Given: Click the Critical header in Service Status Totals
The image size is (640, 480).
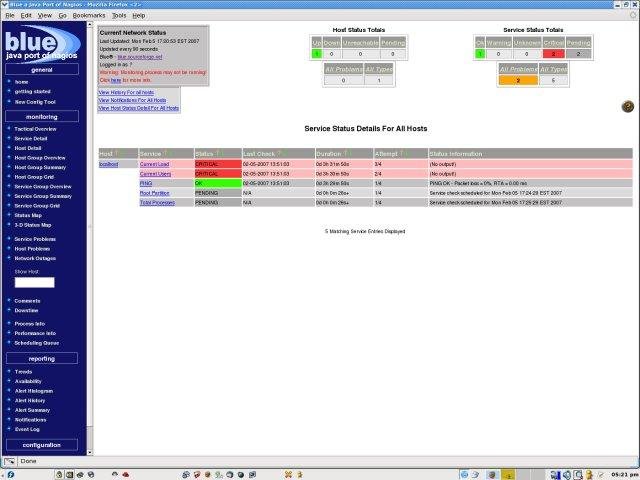Looking at the screenshot, I should (553, 43).
